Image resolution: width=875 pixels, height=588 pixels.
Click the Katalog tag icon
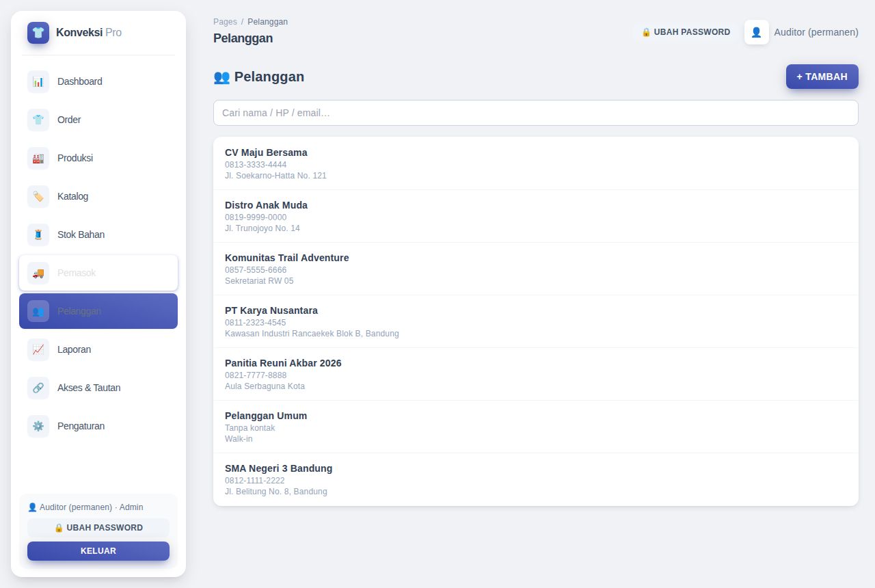[x=38, y=196]
